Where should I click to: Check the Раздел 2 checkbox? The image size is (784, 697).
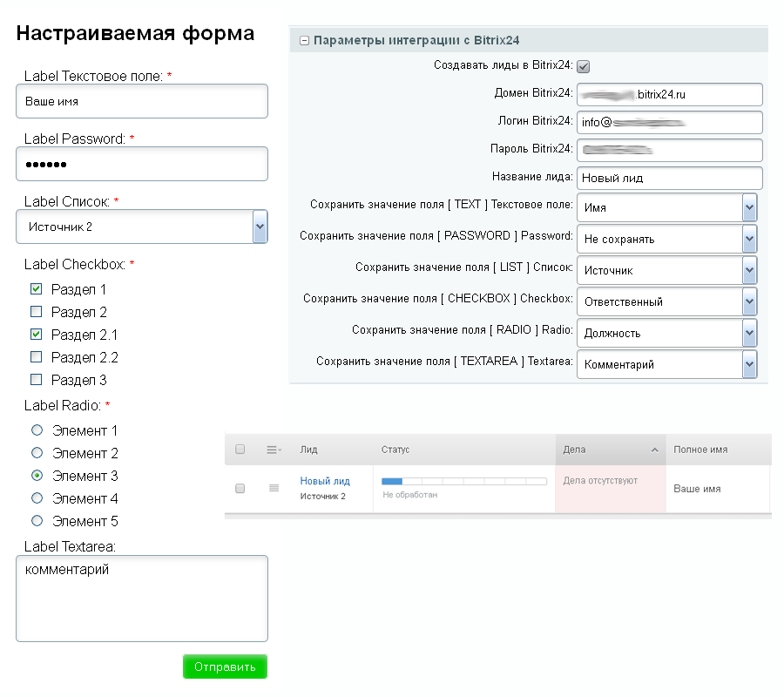tap(36, 312)
